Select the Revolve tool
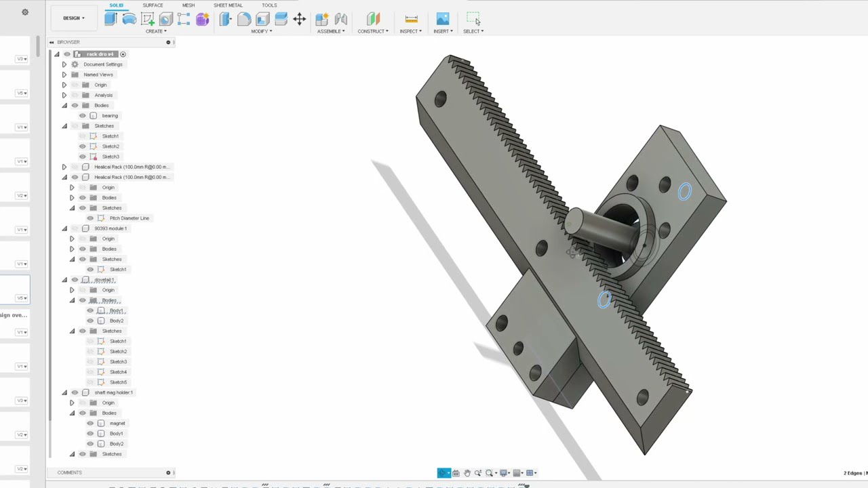 click(129, 19)
